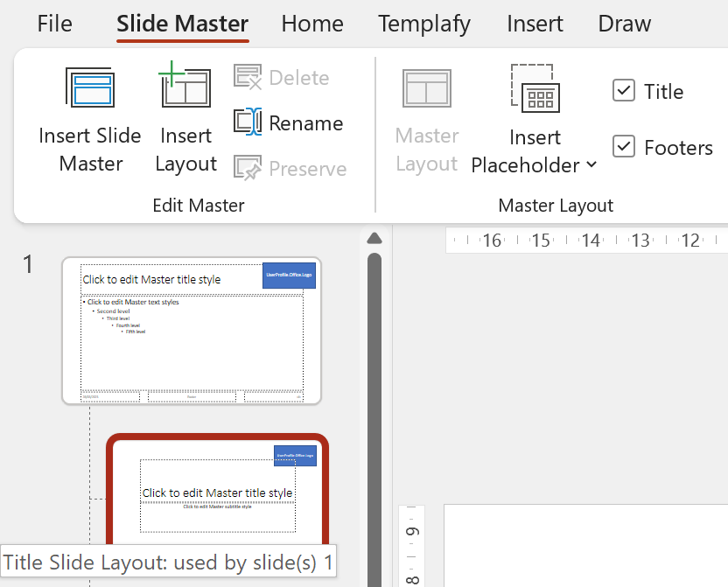The height and width of the screenshot is (587, 728).
Task: Open the Templafy ribbon tab
Action: pyautogui.click(x=424, y=24)
